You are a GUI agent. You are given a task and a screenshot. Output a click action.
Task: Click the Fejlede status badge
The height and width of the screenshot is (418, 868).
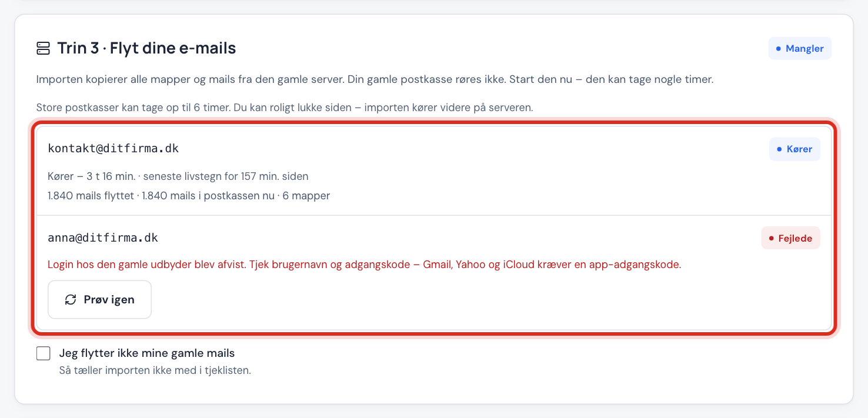(790, 238)
